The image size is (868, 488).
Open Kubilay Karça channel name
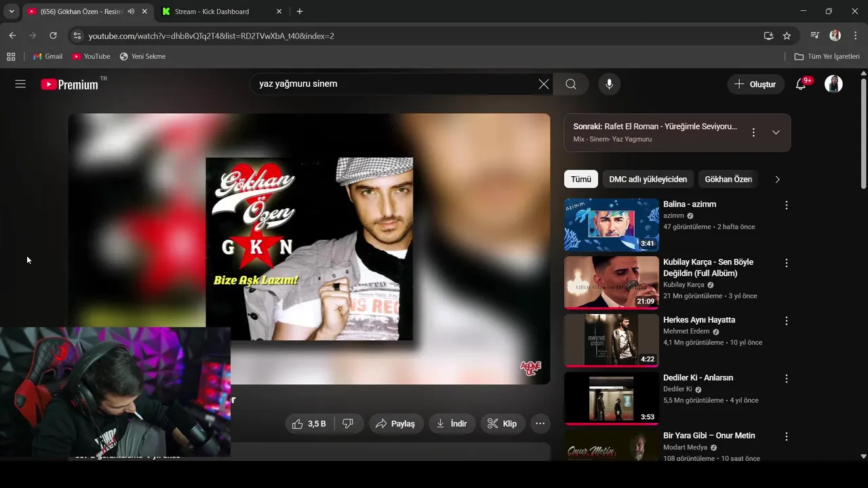(684, 285)
